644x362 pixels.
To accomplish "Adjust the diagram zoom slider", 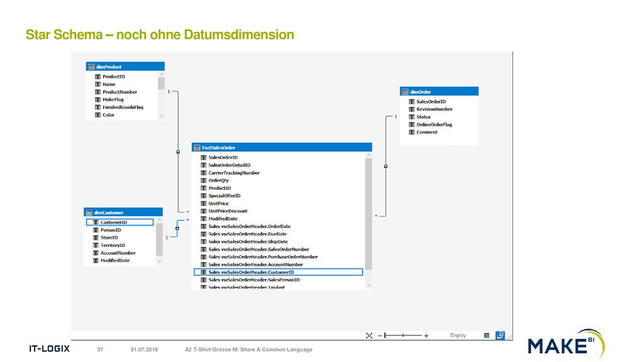I will [x=403, y=336].
